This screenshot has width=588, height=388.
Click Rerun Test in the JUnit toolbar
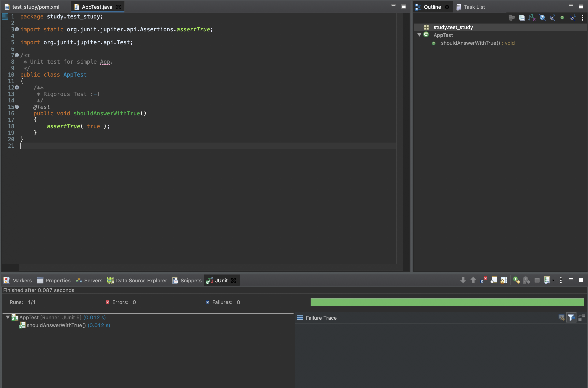click(516, 280)
